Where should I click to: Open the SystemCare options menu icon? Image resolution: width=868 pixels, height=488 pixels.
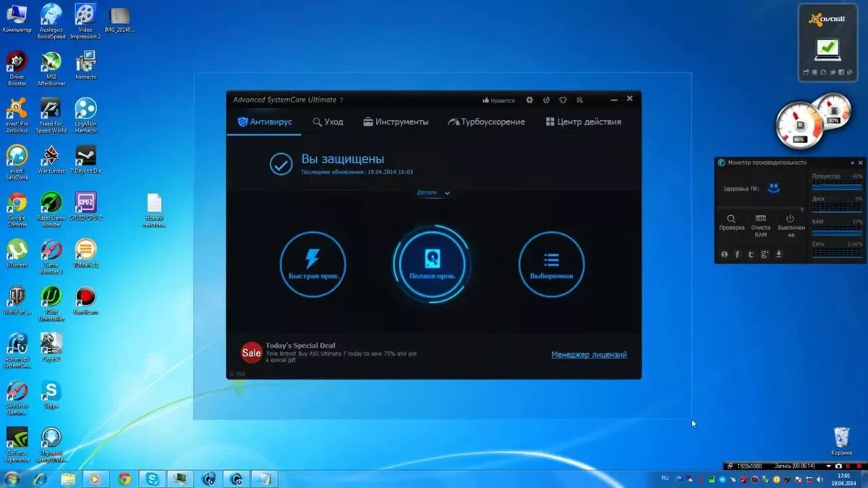[x=579, y=100]
